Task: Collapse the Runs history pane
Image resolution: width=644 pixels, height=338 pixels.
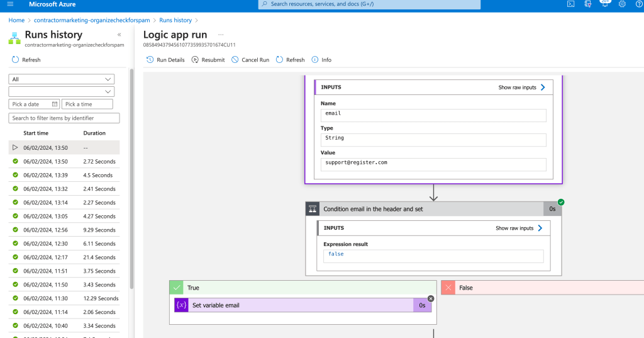Action: (x=119, y=35)
